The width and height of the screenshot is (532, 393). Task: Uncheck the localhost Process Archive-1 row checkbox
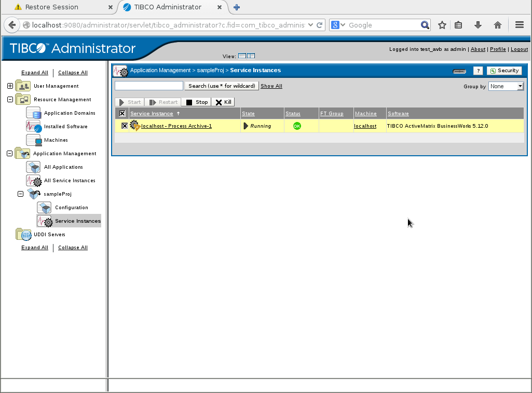(x=125, y=126)
